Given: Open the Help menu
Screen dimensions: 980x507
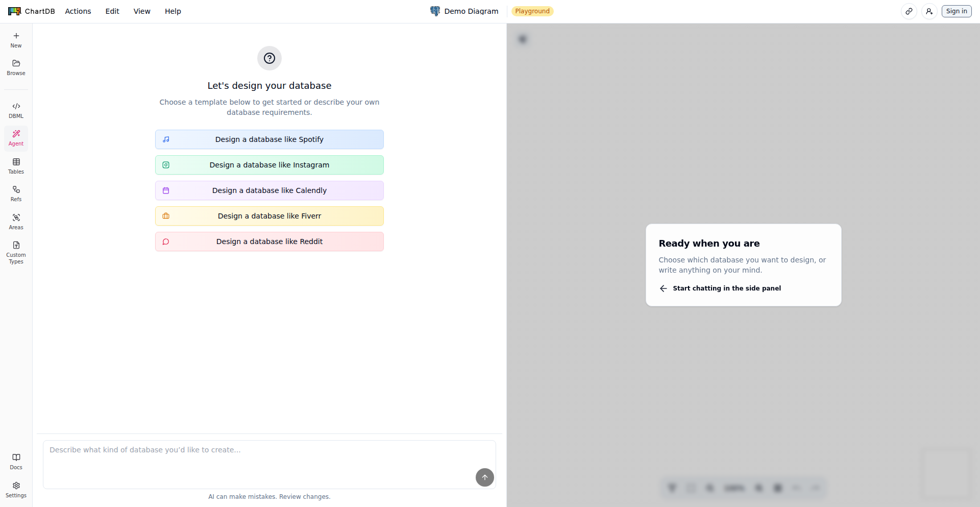Looking at the screenshot, I should click(173, 11).
